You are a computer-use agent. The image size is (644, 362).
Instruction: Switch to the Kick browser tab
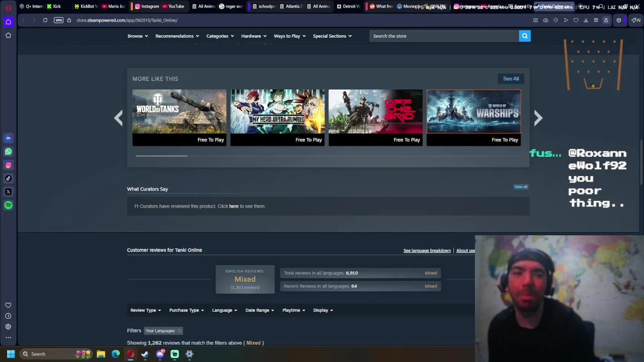tap(54, 7)
